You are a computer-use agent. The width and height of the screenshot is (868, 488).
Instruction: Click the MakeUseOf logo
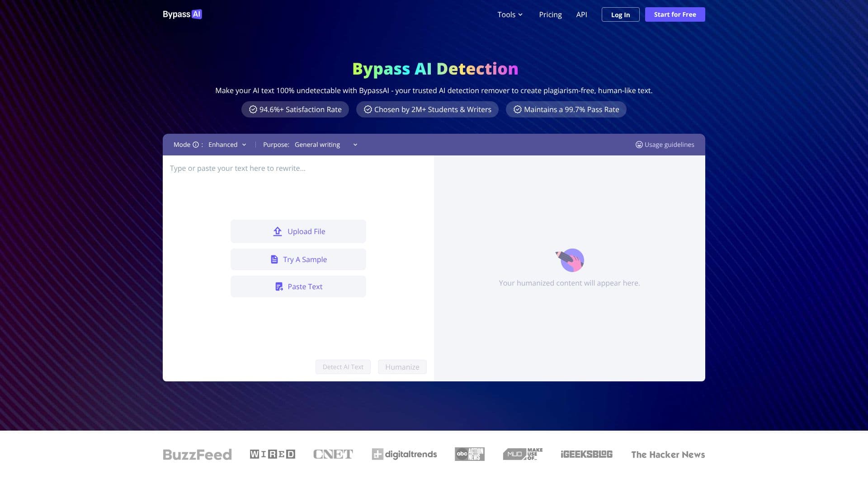click(523, 454)
